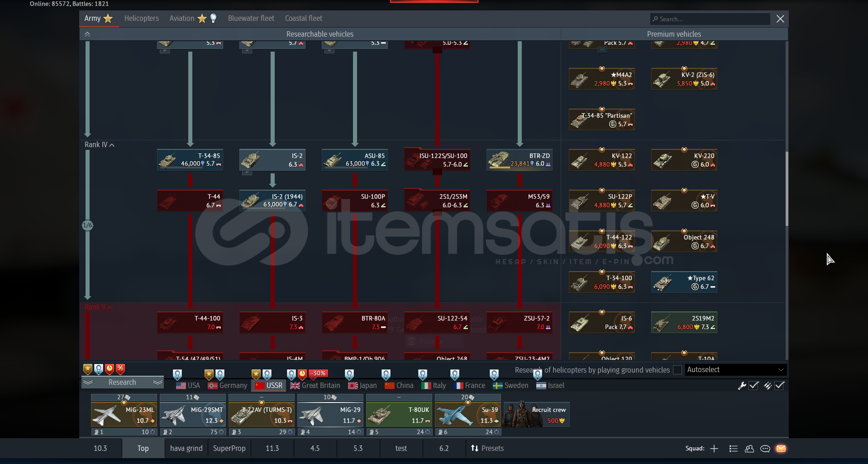The height and width of the screenshot is (464, 868).
Task: Select the premium T-34-85 "Partisan" card
Action: [x=602, y=120]
